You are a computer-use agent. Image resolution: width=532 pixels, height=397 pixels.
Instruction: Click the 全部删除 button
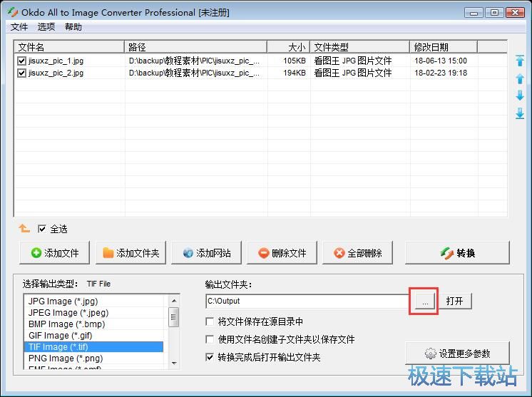357,252
